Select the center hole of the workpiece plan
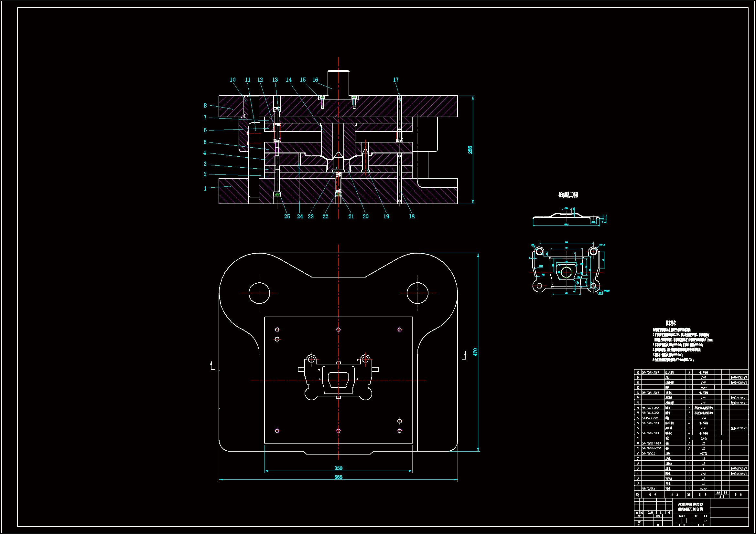Image resolution: width=756 pixels, height=534 pixels. point(566,272)
